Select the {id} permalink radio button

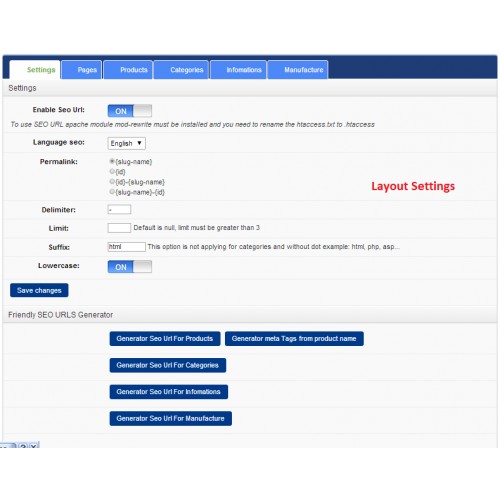[x=112, y=171]
